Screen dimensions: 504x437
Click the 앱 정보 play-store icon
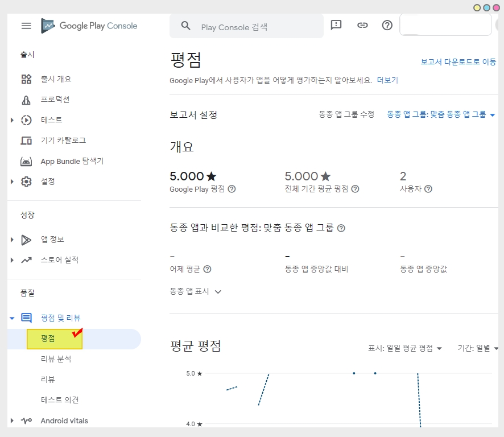pyautogui.click(x=26, y=240)
